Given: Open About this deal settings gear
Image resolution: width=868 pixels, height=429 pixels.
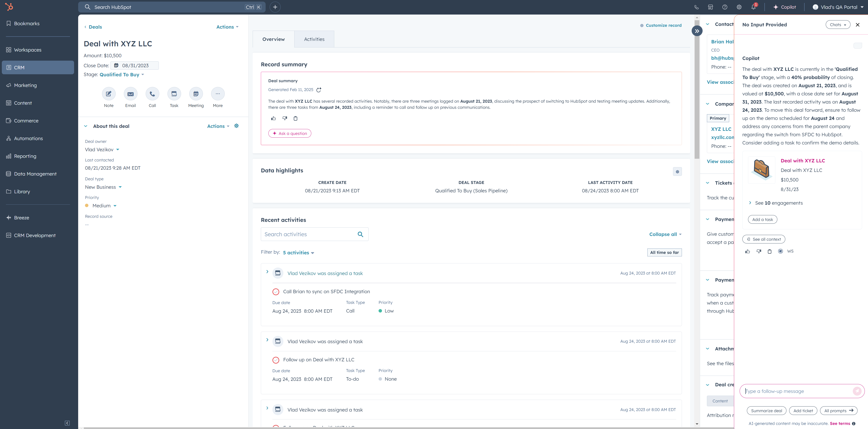Looking at the screenshot, I should point(237,126).
